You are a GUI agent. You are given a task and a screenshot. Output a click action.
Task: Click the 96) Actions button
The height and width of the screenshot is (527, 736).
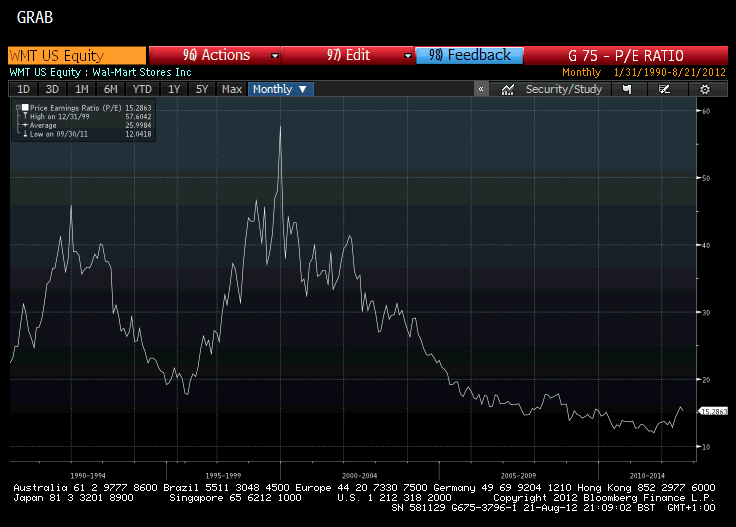pos(215,55)
